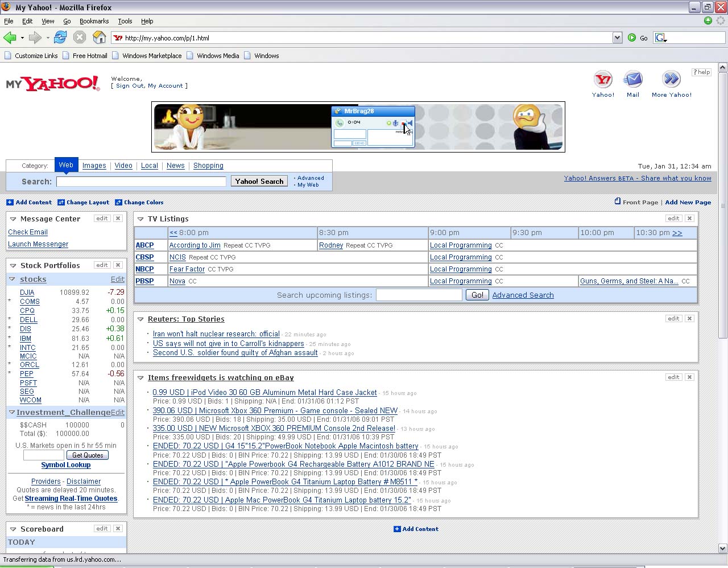Click the Firefox Reload toolbar icon
This screenshot has width=728, height=568.
coord(60,38)
